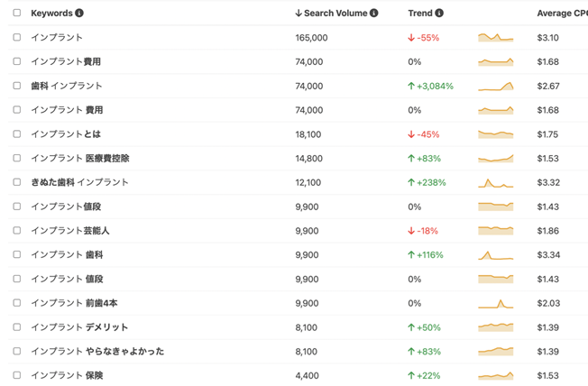Open the keyword インプラント 医療費控除
Viewport: 588px width, 386px height.
80,159
